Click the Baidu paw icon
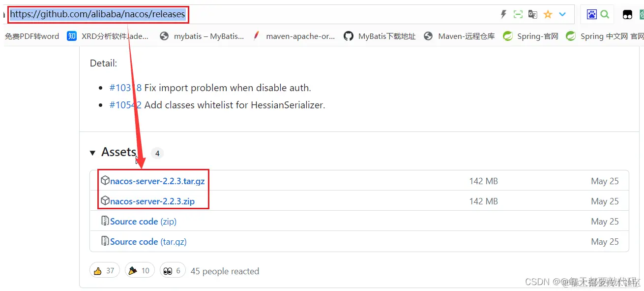The width and height of the screenshot is (644, 291). tap(592, 14)
